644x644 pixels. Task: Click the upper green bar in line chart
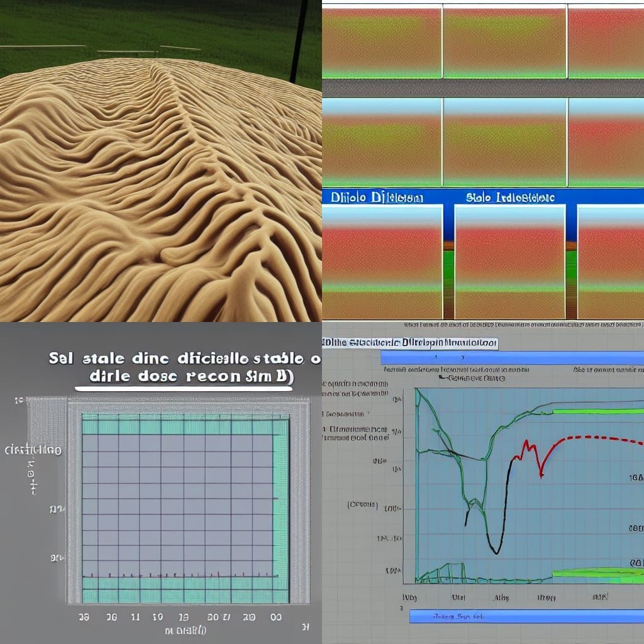click(x=597, y=411)
